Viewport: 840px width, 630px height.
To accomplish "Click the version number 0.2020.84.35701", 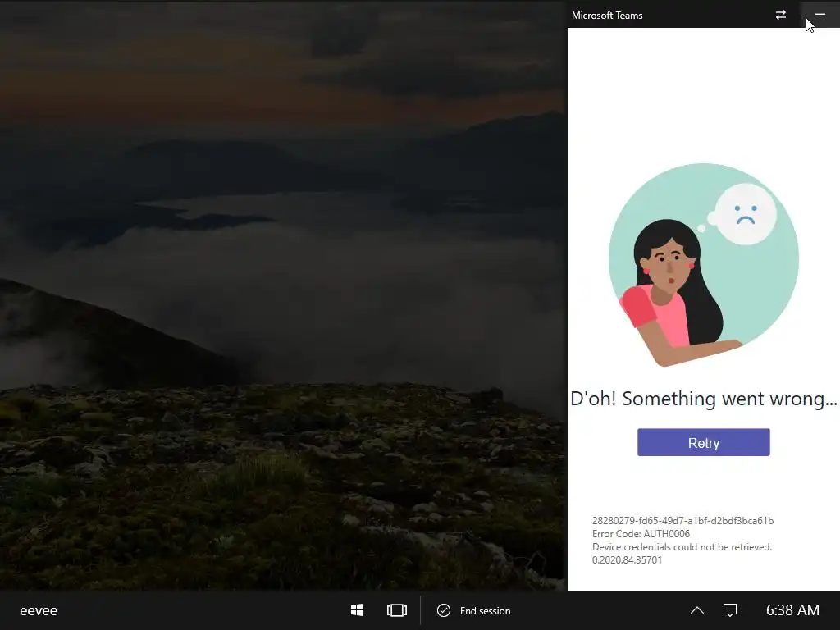I will click(x=627, y=559).
